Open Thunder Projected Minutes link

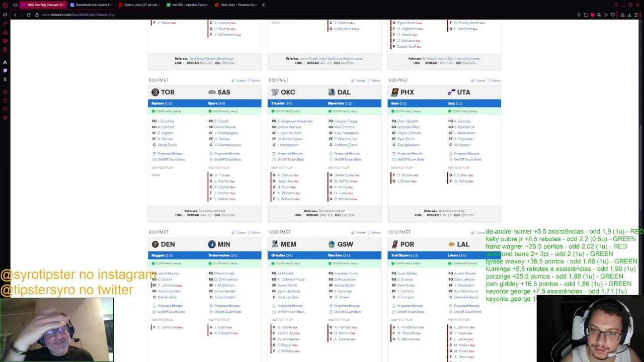pos(288,153)
